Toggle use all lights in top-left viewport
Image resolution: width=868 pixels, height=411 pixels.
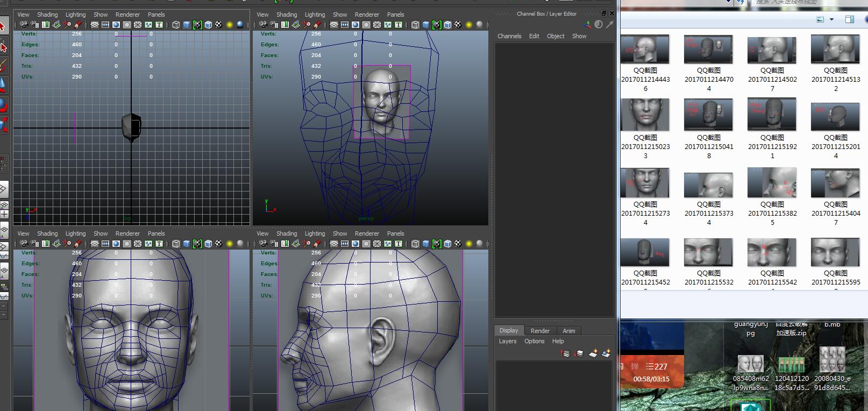(230, 25)
